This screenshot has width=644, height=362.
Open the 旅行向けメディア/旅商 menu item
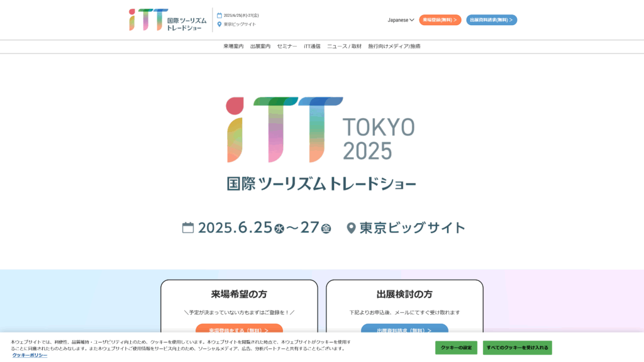click(394, 47)
